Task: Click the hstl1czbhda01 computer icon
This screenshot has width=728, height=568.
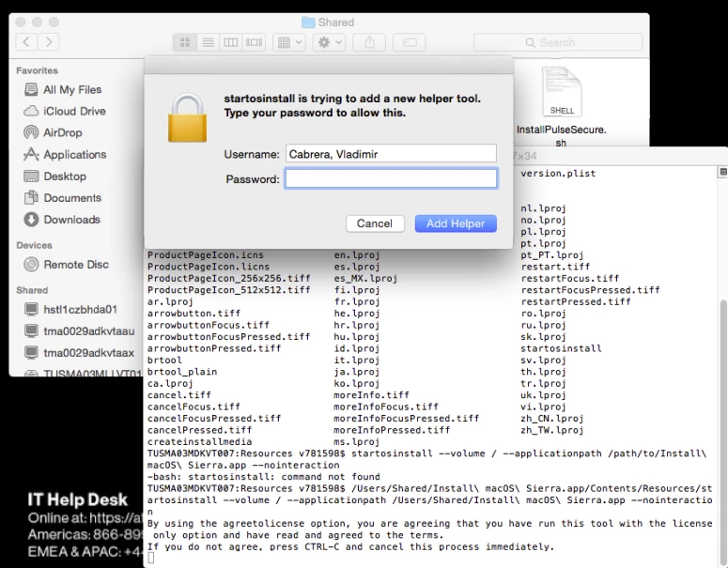Action: click(31, 309)
